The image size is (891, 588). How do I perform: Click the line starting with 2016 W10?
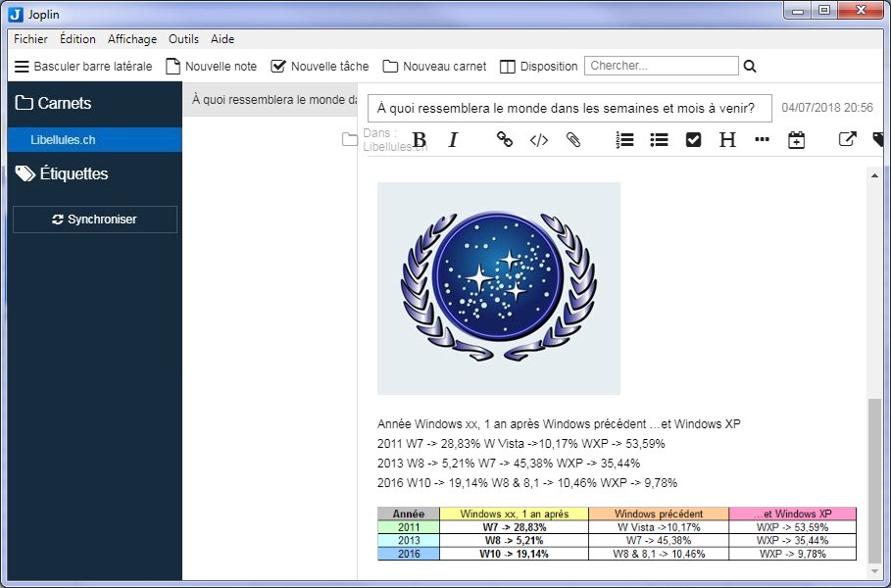(x=527, y=483)
